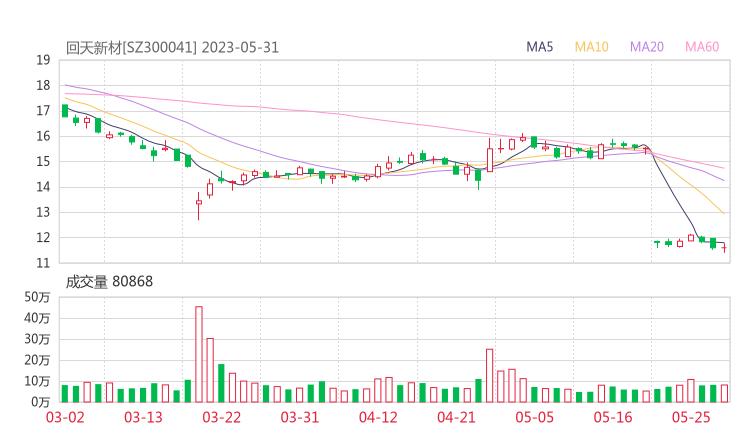The height and width of the screenshot is (440, 740).
Task: Click the 11 price axis label
Action: pyautogui.click(x=43, y=263)
